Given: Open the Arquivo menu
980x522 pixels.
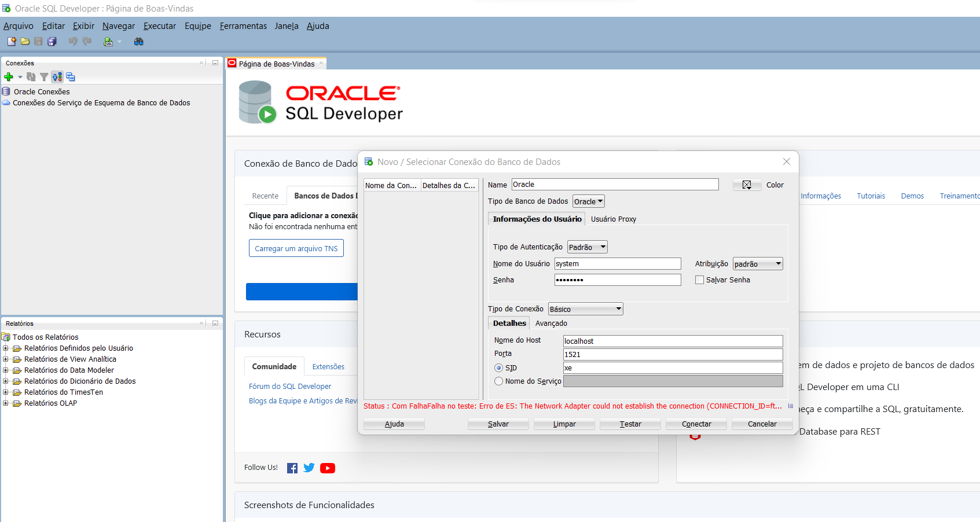Looking at the screenshot, I should coord(19,26).
